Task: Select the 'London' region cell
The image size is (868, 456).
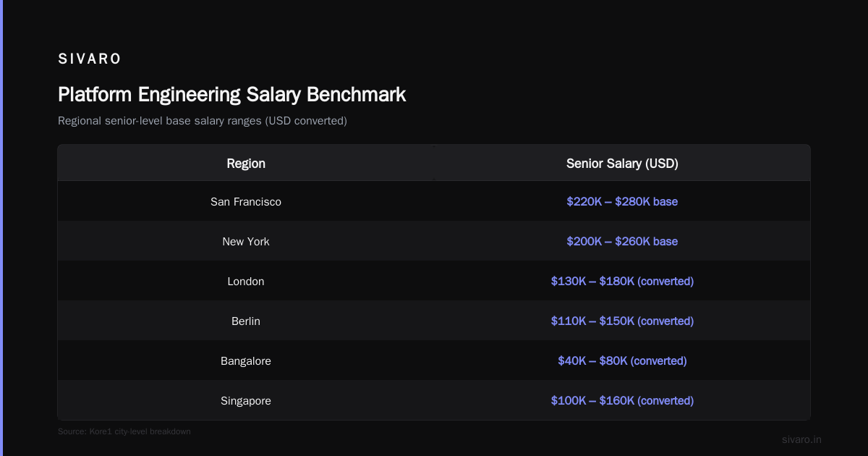Action: (x=246, y=282)
